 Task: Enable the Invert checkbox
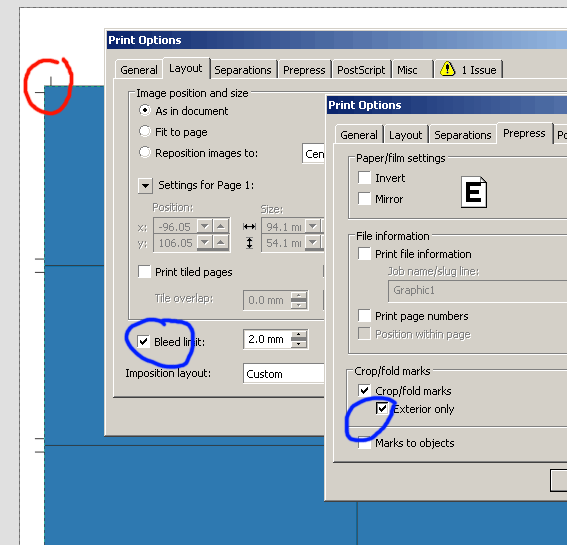(364, 178)
